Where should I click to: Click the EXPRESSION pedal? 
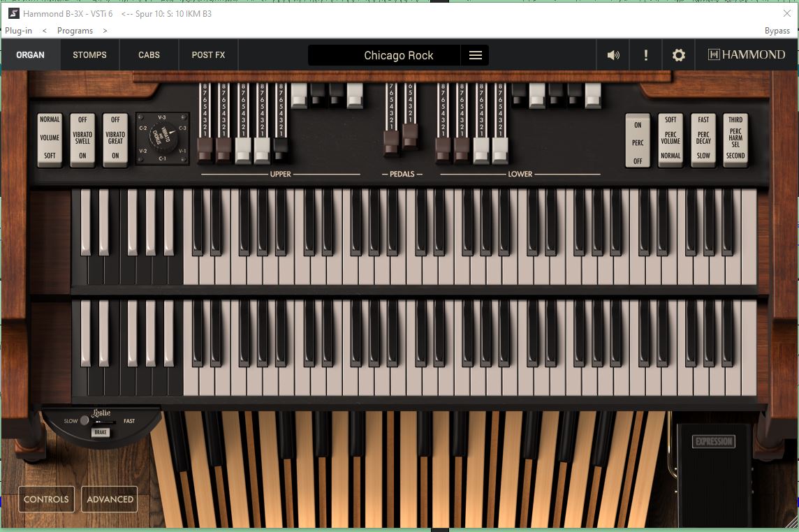pos(713,474)
